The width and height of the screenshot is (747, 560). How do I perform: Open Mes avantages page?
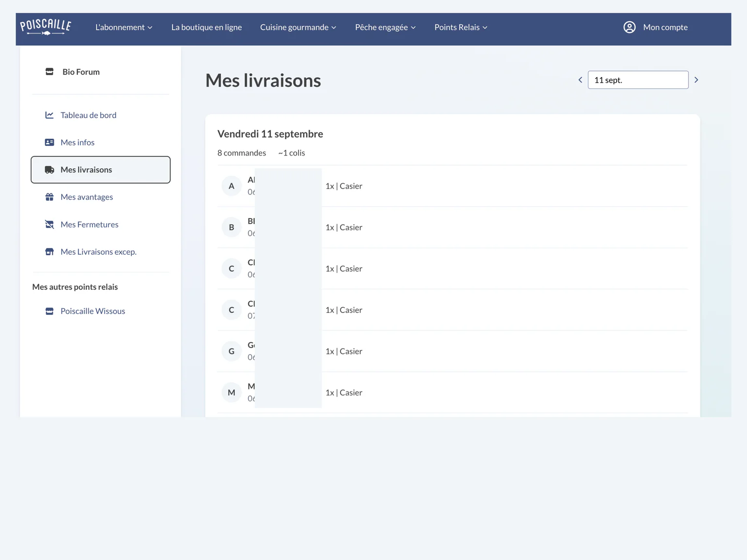[x=87, y=197]
